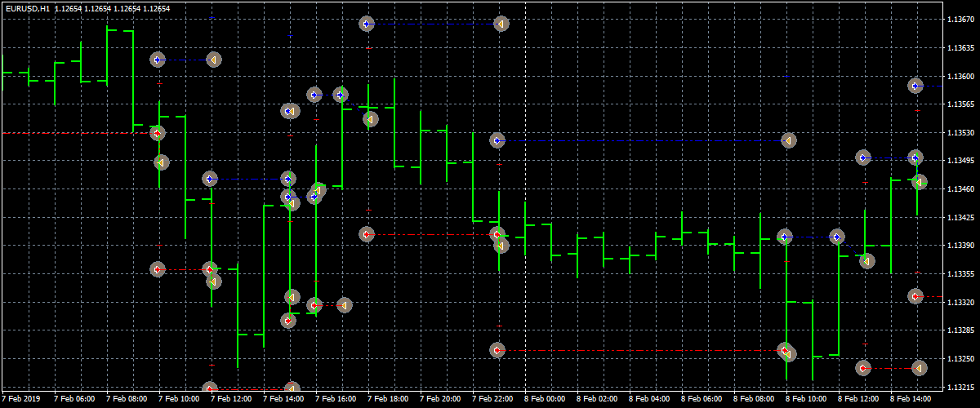Image resolution: width=980 pixels, height=408 pixels.
Task: Select the 1.13215 price axis value
Action: coord(961,387)
